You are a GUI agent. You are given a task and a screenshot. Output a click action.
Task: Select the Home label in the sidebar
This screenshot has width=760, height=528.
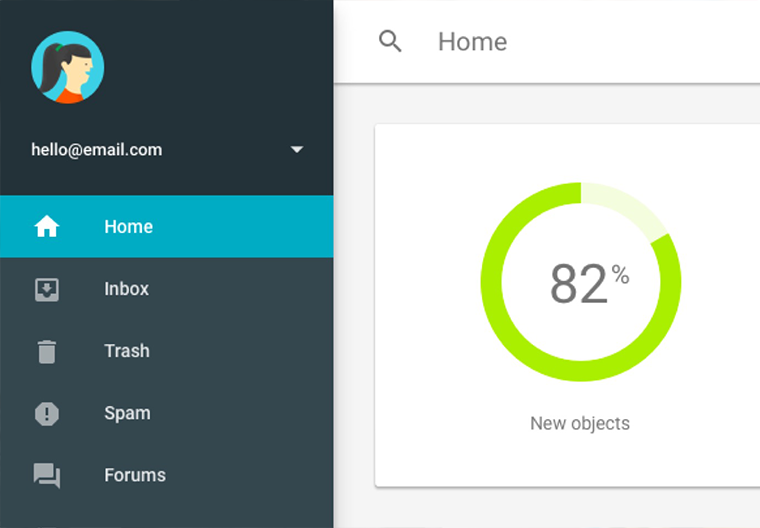[x=128, y=227]
